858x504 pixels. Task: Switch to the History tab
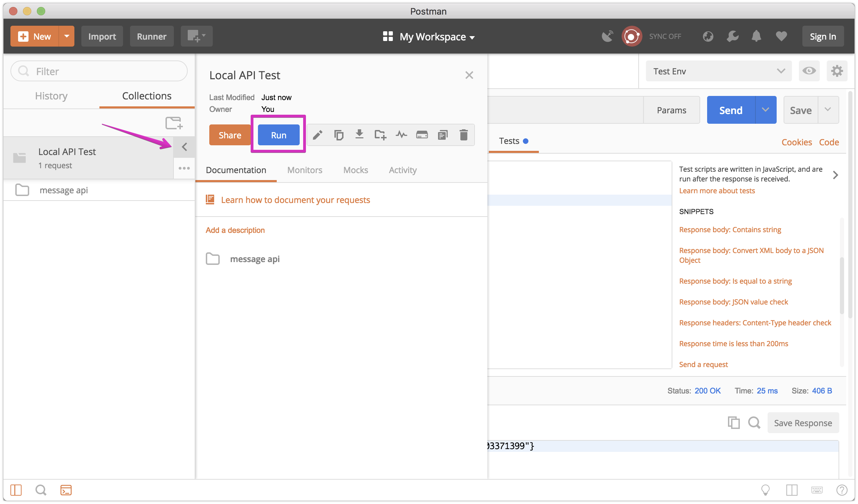click(x=51, y=96)
